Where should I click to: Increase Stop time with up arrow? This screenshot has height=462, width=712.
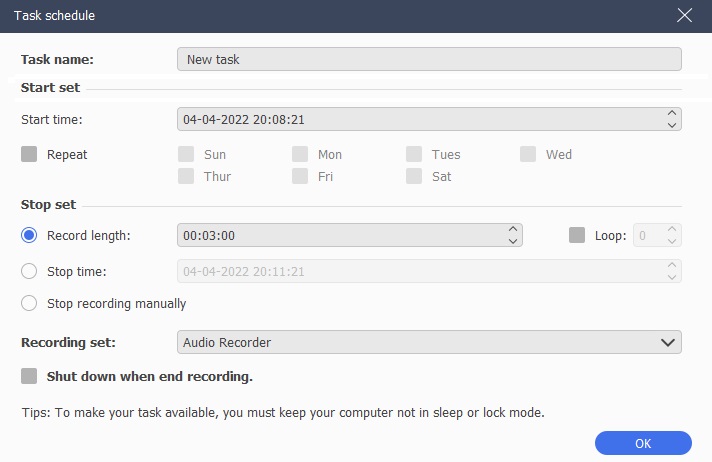click(672, 265)
